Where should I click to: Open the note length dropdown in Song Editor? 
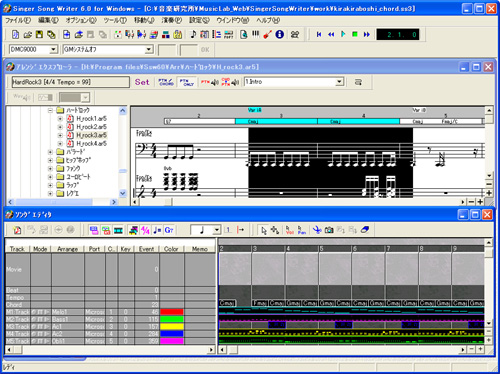coord(217,230)
